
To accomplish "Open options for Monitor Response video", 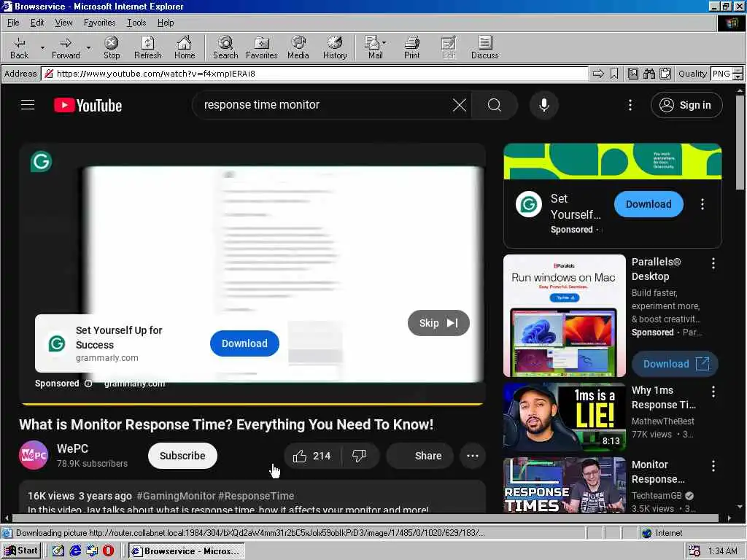I will pyautogui.click(x=713, y=466).
